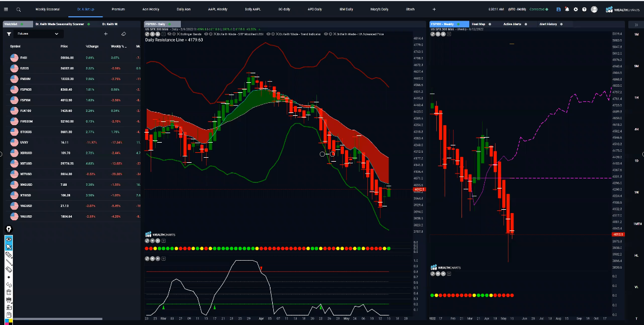Sort the watchlist by the Price column header
Image resolution: width=644 pixels, height=325 pixels.
coord(64,46)
